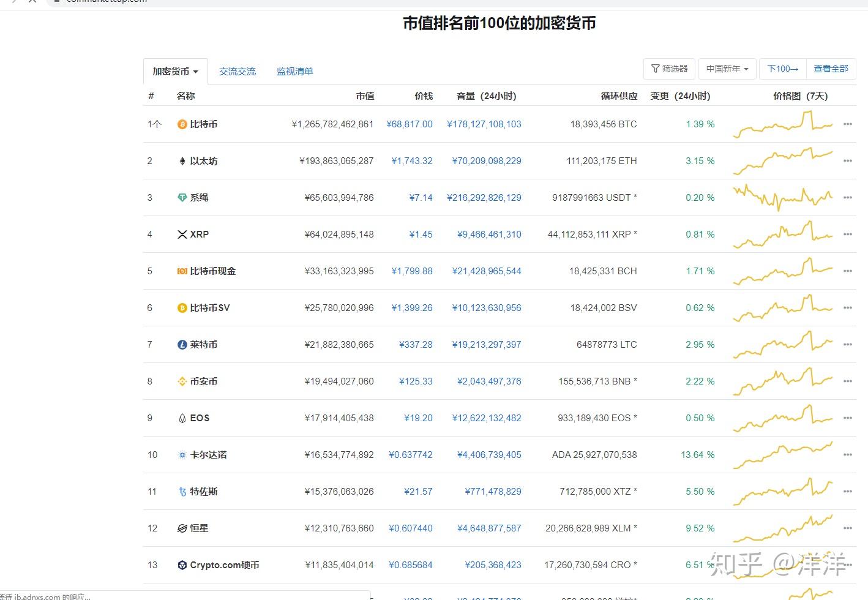868x600 pixels.
Task: Click supply value 64878773 LTC
Action: tap(607, 345)
